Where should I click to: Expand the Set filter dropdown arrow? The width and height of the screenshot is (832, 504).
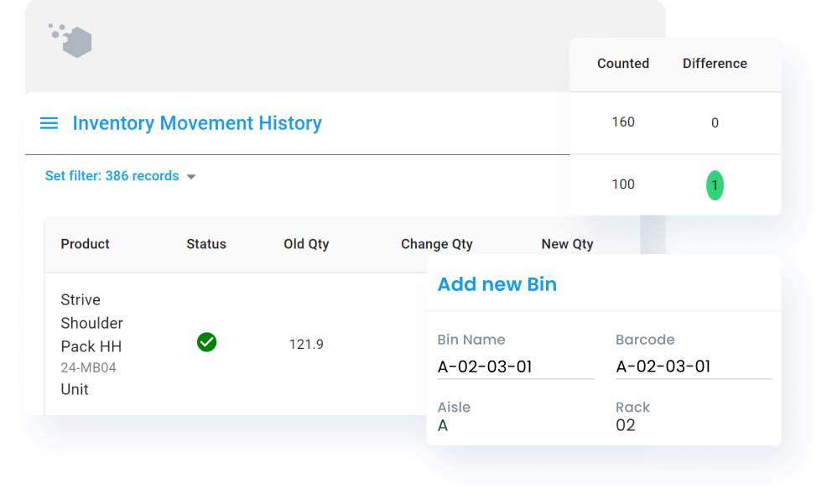point(191,177)
